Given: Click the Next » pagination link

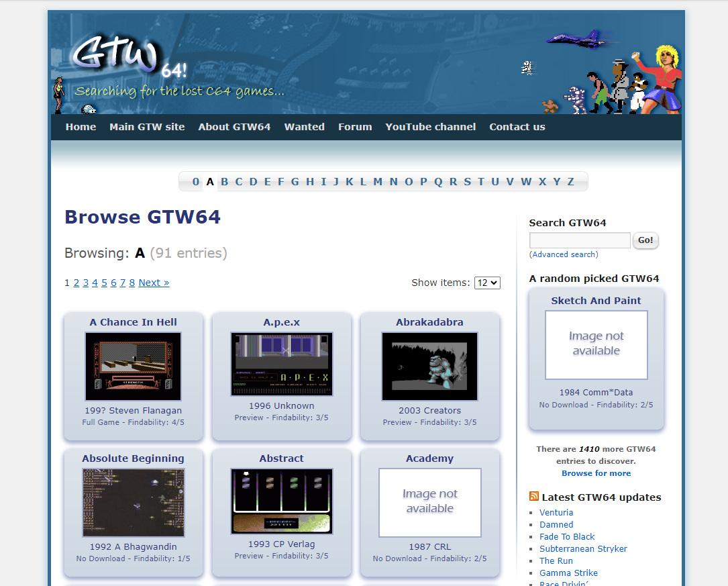Looking at the screenshot, I should coord(154,283).
